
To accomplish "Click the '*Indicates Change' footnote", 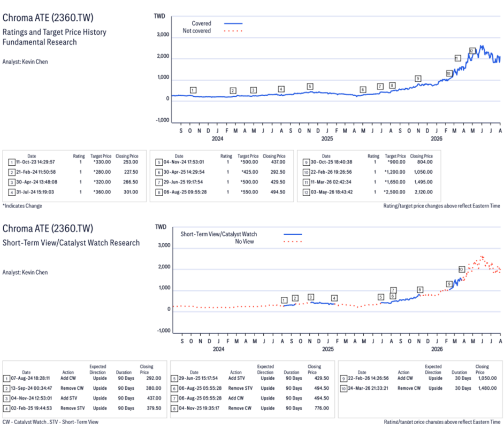I will (x=22, y=206).
